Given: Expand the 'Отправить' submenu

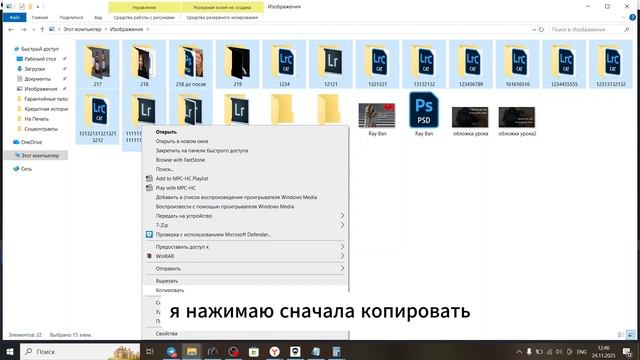Looking at the screenshot, I should point(246,269).
